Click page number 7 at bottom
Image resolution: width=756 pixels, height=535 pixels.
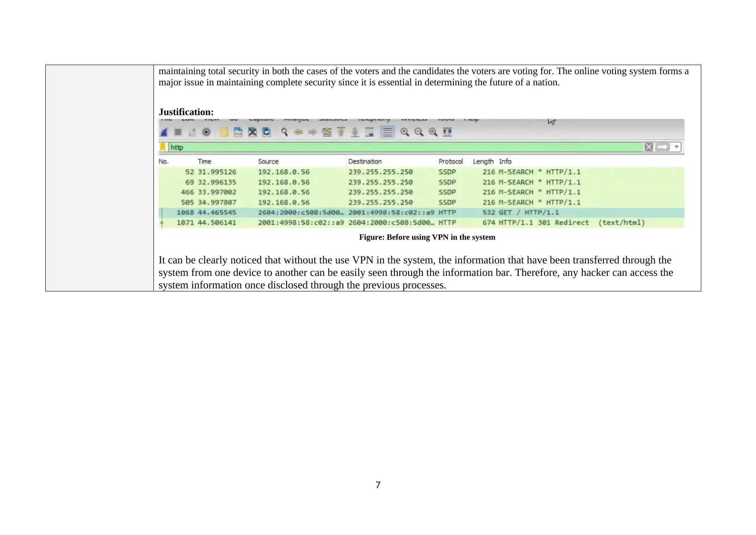click(378, 485)
